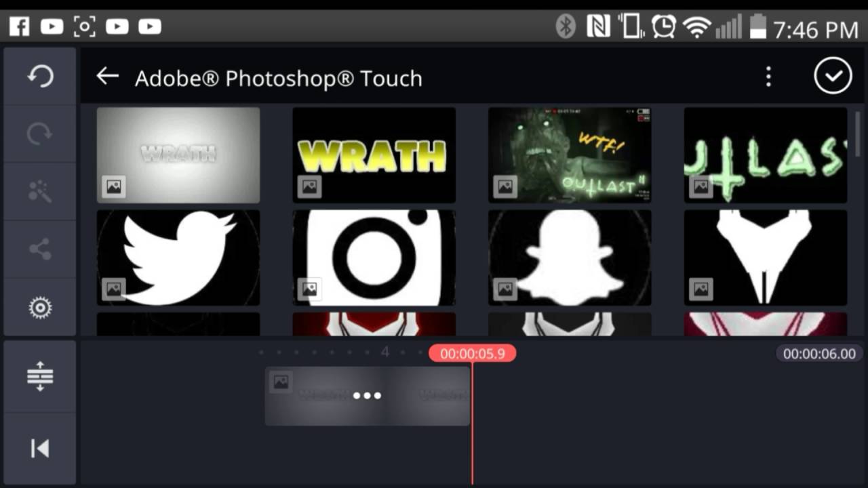Tap the Facebook notification icon
The height and width of the screenshot is (488, 868).
19,26
